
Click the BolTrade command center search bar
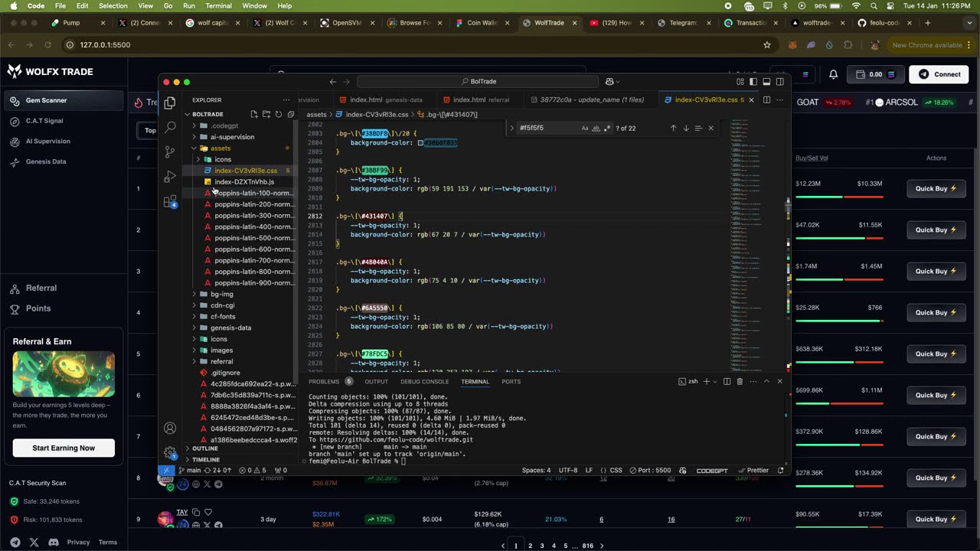point(478,81)
